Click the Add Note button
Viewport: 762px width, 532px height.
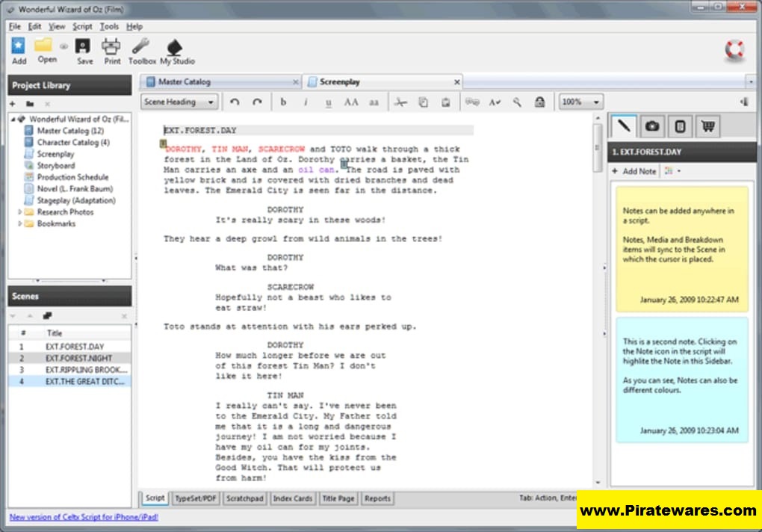[634, 171]
